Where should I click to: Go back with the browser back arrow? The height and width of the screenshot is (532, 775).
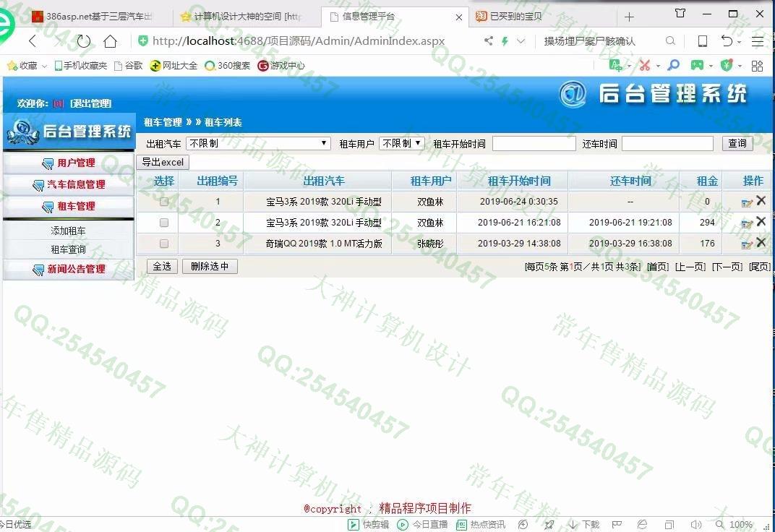pos(33,41)
